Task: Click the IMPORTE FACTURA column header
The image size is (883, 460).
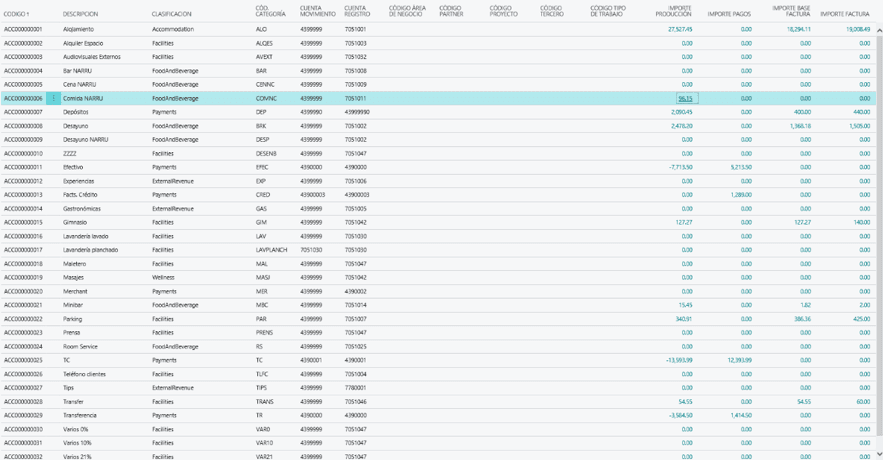Action: [x=844, y=14]
